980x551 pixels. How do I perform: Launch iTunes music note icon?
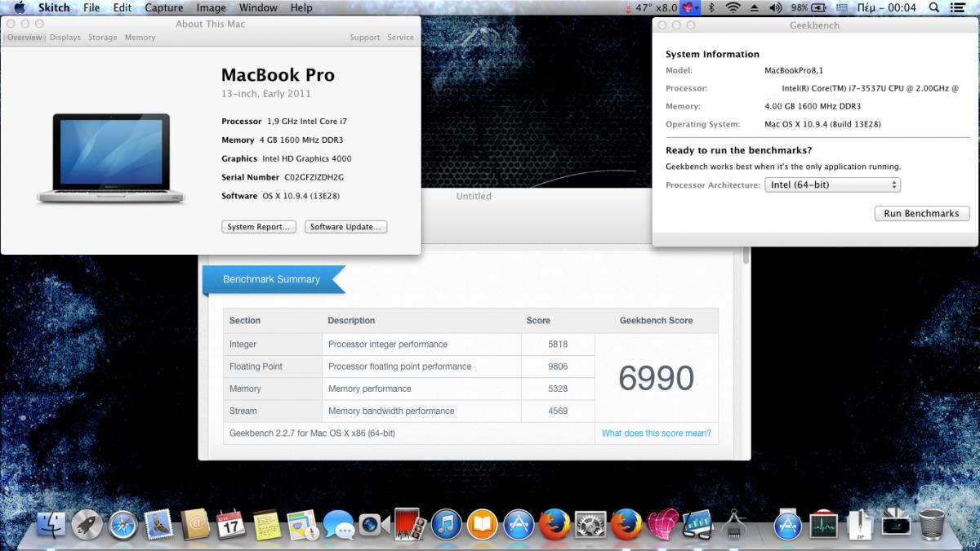coord(447,524)
